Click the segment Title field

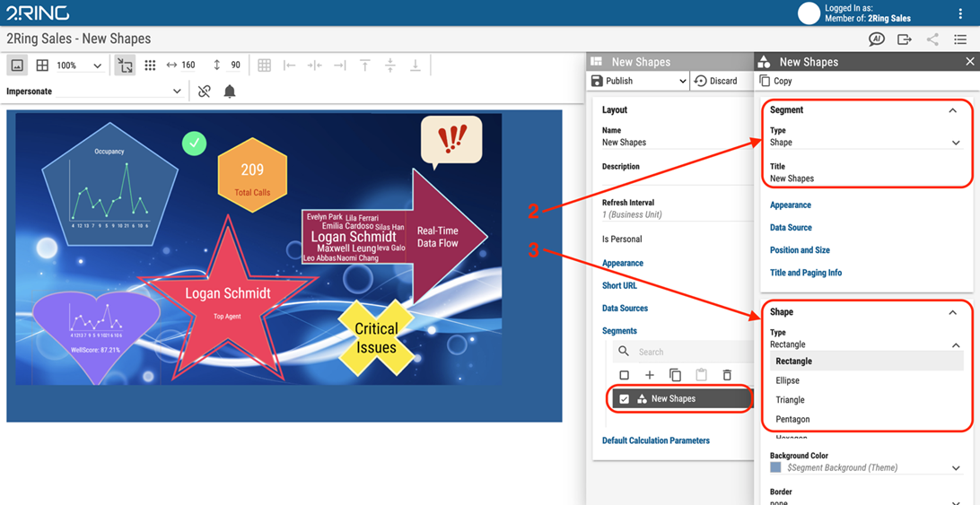(x=866, y=178)
